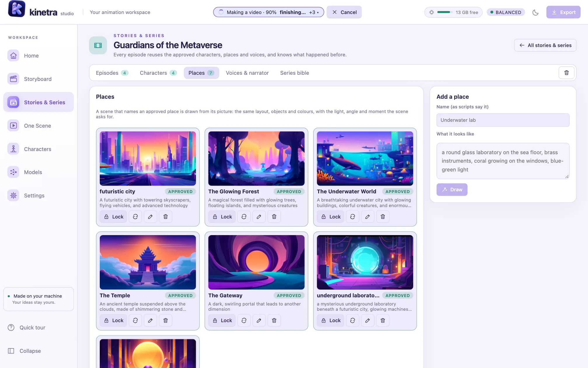This screenshot has width=588, height=368.
Task: Delete The Gateway place
Action: pyautogui.click(x=274, y=320)
